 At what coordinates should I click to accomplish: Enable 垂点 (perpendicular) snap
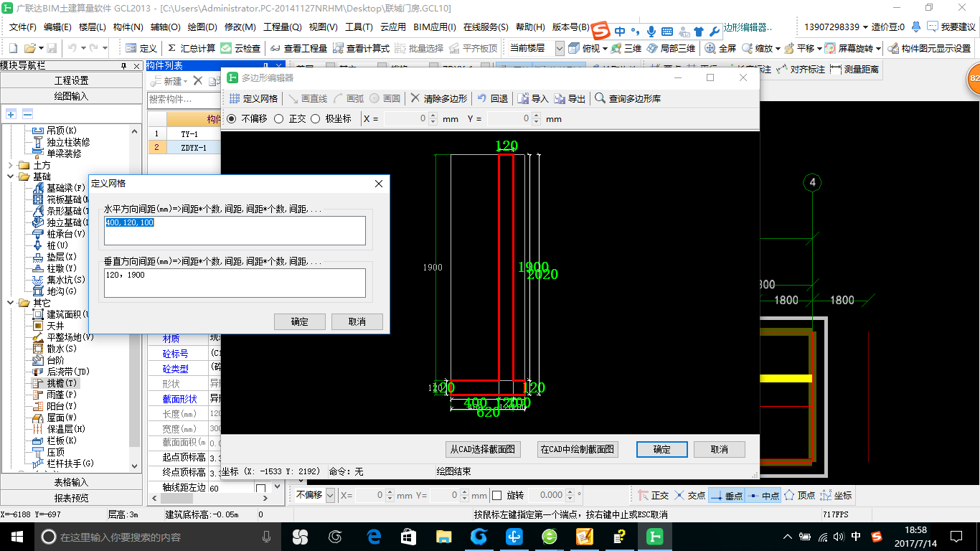(725, 495)
